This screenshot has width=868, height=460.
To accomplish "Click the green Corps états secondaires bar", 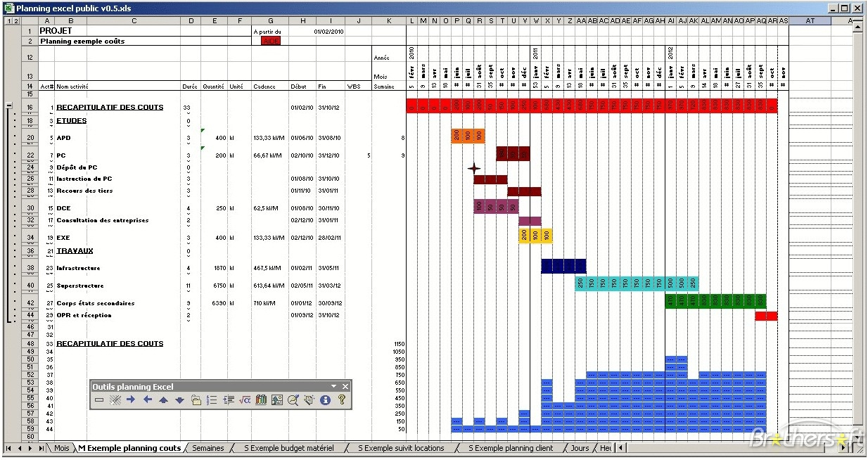I will (715, 301).
